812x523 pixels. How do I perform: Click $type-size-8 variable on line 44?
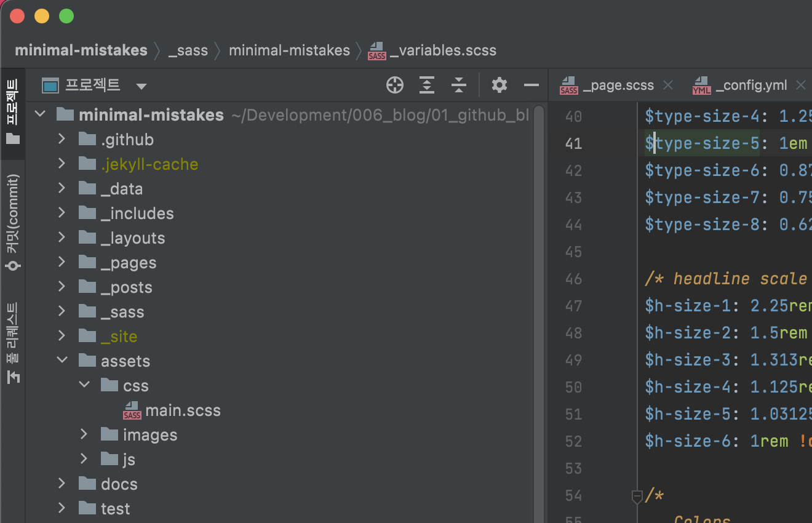(x=702, y=225)
